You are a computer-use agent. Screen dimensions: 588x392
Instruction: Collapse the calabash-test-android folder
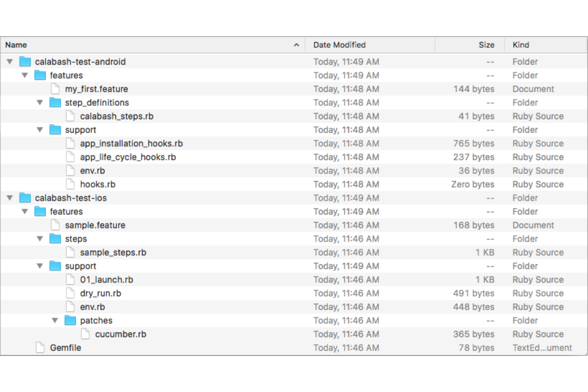point(10,62)
